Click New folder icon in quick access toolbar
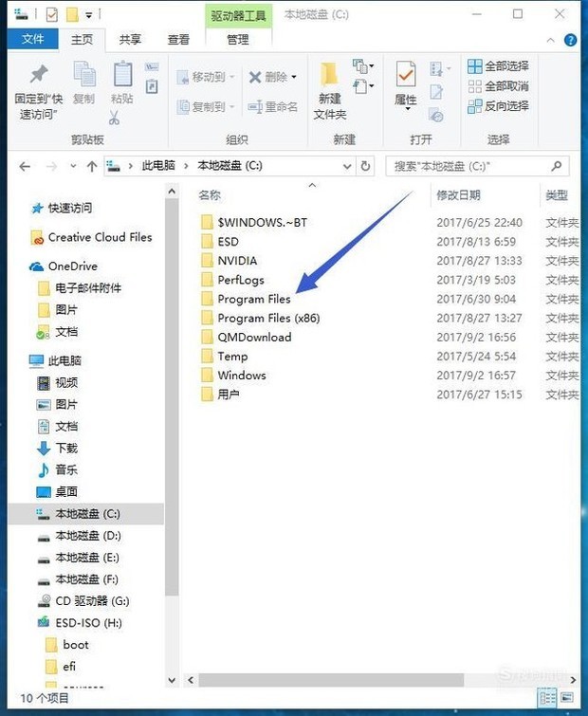The image size is (588, 716). 72,14
